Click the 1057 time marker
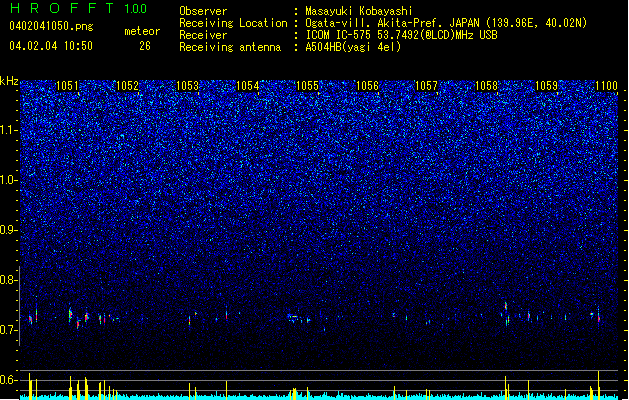The height and width of the screenshot is (400, 629). (426, 86)
